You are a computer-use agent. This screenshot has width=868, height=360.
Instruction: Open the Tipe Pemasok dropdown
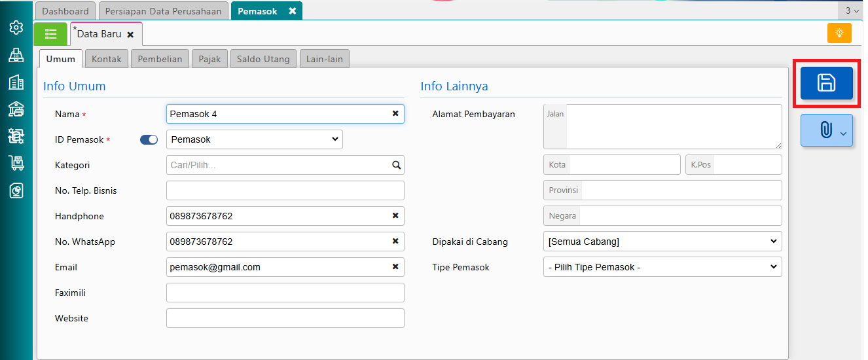coord(662,267)
